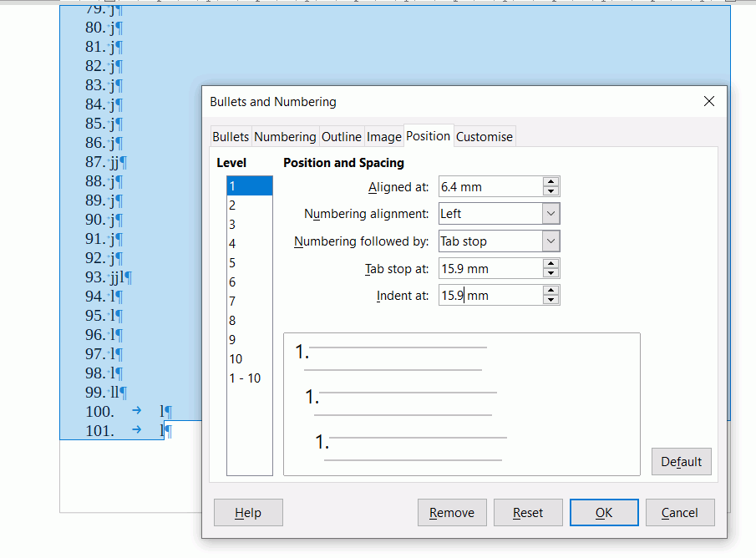
Task: Select level 5 in Level list
Action: (x=232, y=263)
